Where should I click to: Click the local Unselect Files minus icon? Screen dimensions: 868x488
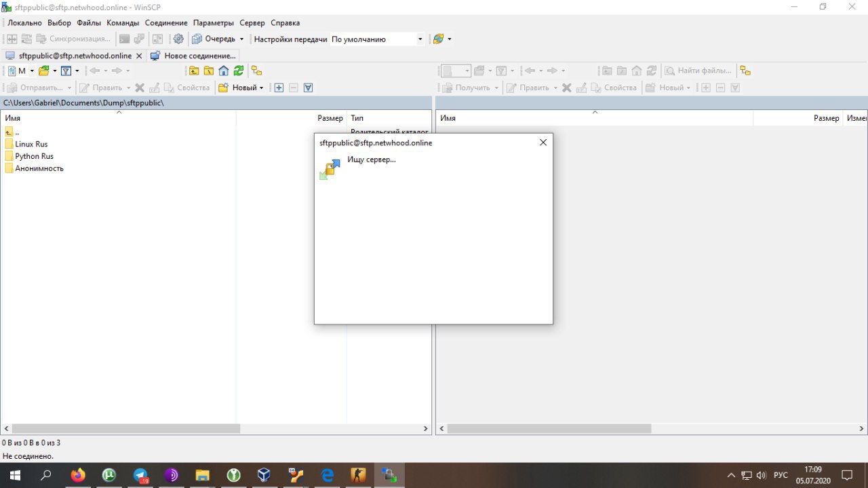tap(294, 88)
